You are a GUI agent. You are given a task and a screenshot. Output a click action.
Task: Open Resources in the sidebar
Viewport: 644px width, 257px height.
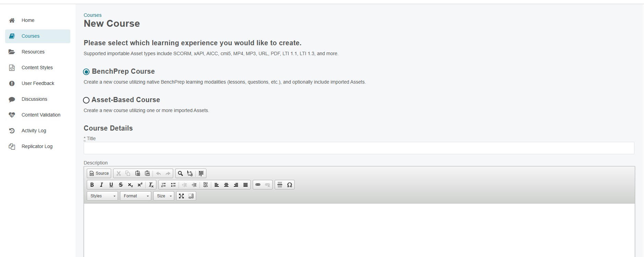click(x=38, y=52)
